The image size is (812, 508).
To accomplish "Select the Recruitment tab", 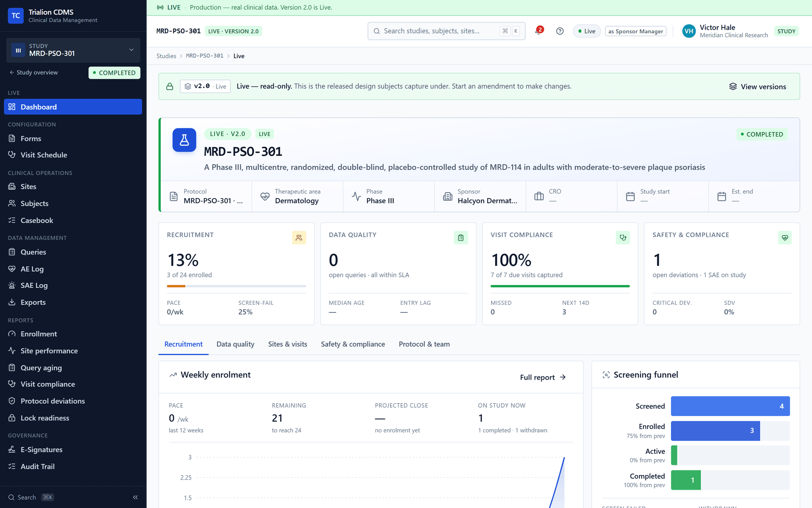I will 183,344.
